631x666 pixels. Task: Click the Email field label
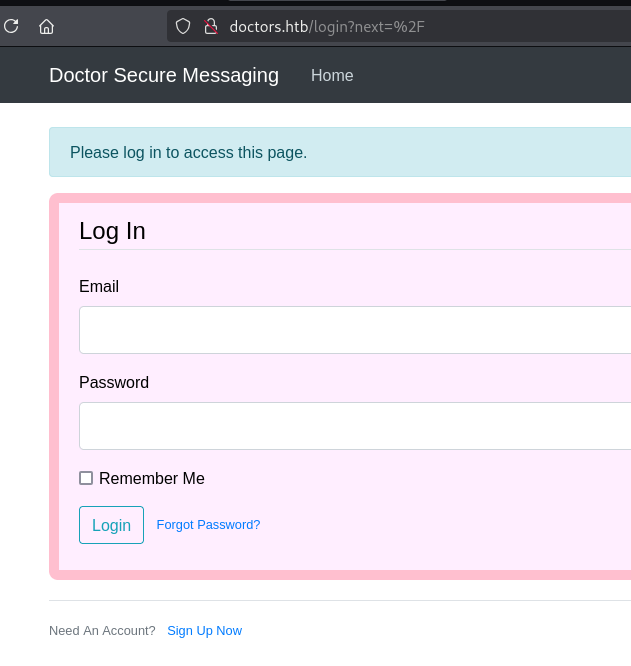tap(99, 286)
